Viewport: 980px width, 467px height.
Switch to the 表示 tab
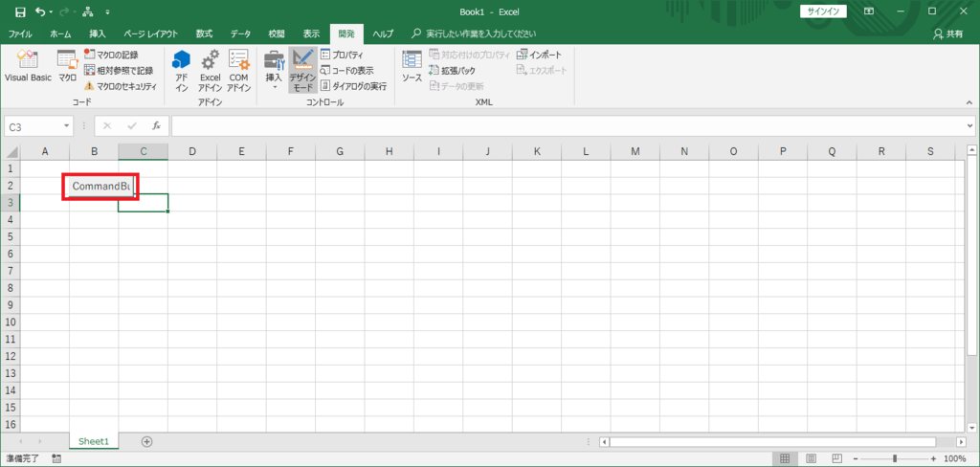[312, 33]
